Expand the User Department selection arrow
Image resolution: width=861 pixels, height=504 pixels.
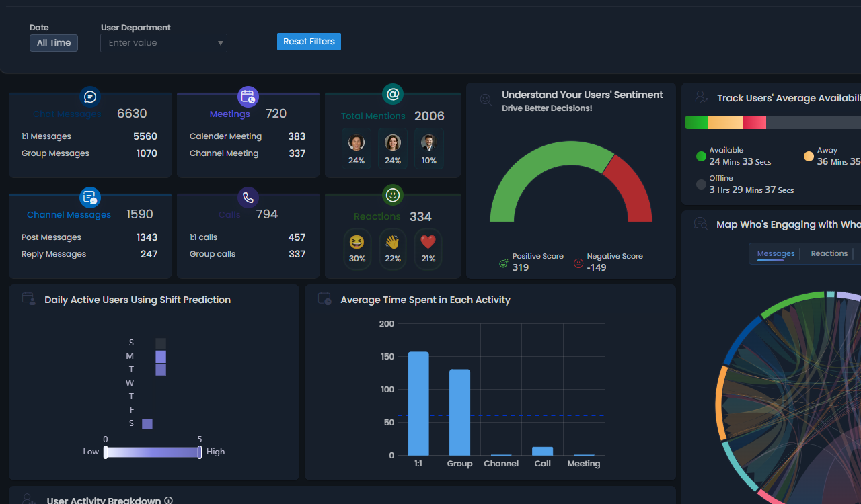click(220, 42)
